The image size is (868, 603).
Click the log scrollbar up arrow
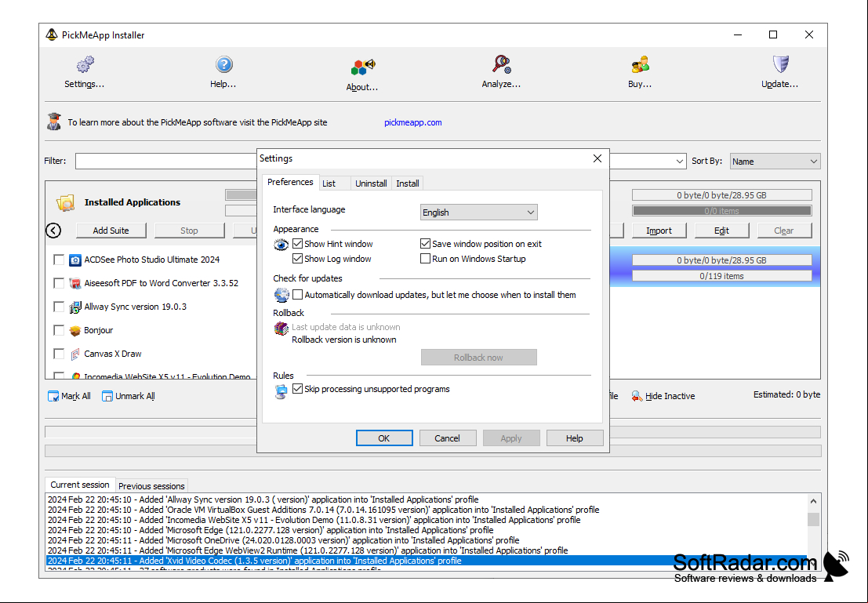click(x=813, y=501)
